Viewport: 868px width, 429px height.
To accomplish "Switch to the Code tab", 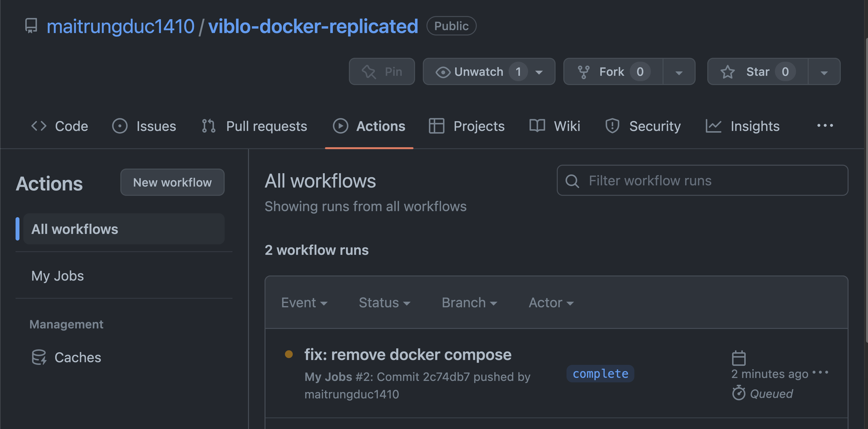I will point(60,126).
